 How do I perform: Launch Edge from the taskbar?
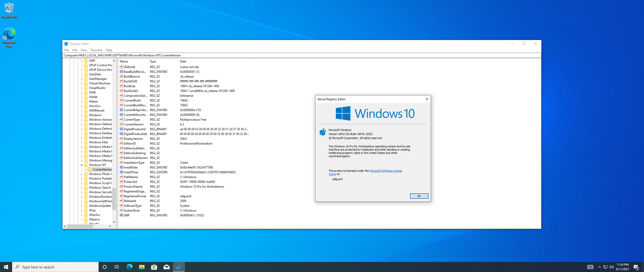(129, 267)
